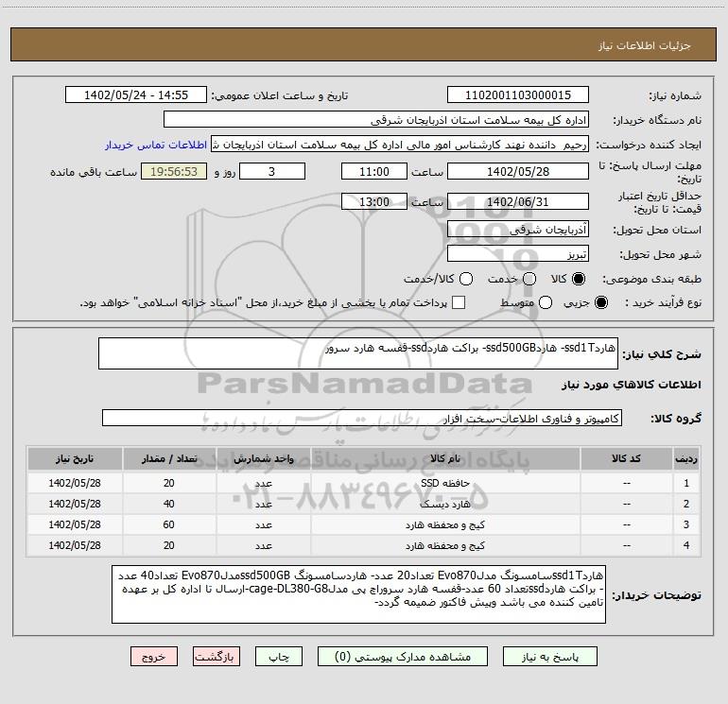Click quantity 60 in row 3
The image size is (728, 704).
(x=169, y=524)
